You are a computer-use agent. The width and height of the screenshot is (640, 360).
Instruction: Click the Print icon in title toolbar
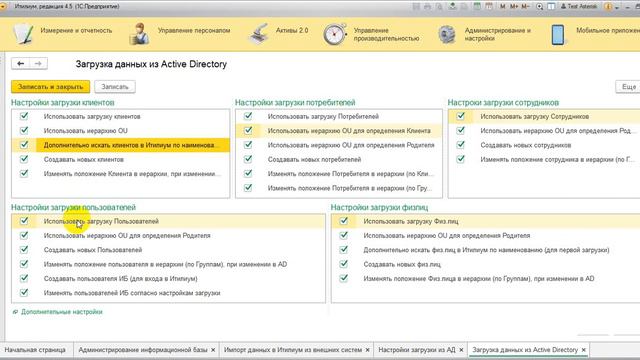coord(427,7)
